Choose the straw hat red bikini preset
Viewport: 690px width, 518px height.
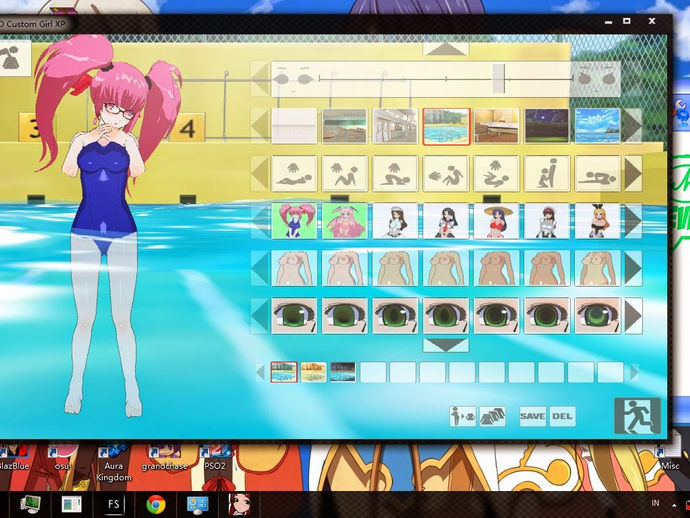[496, 220]
